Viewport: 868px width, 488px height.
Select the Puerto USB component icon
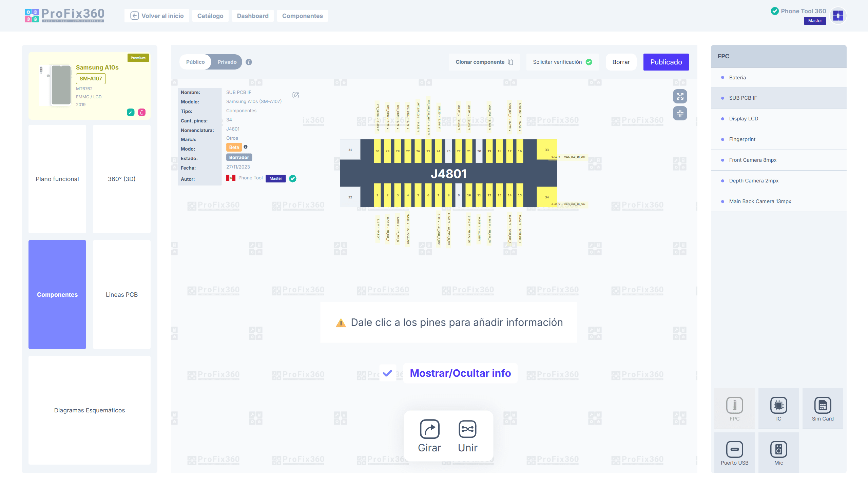734,449
